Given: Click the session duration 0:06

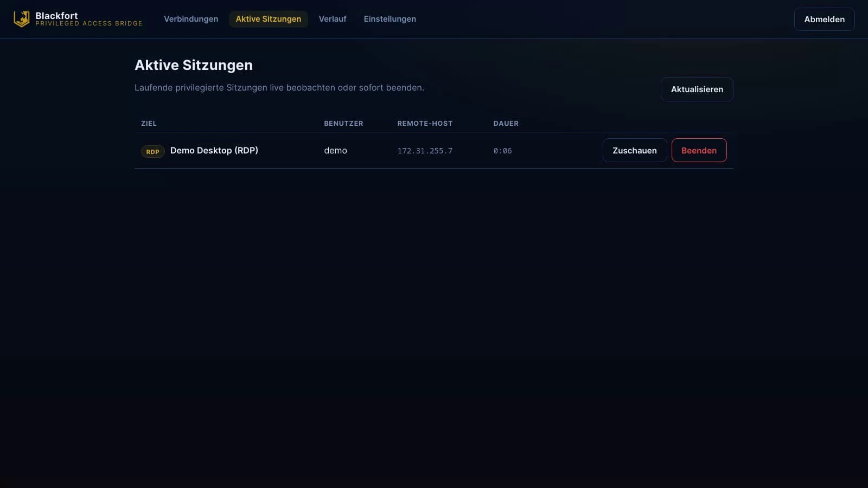Looking at the screenshot, I should click(502, 151).
